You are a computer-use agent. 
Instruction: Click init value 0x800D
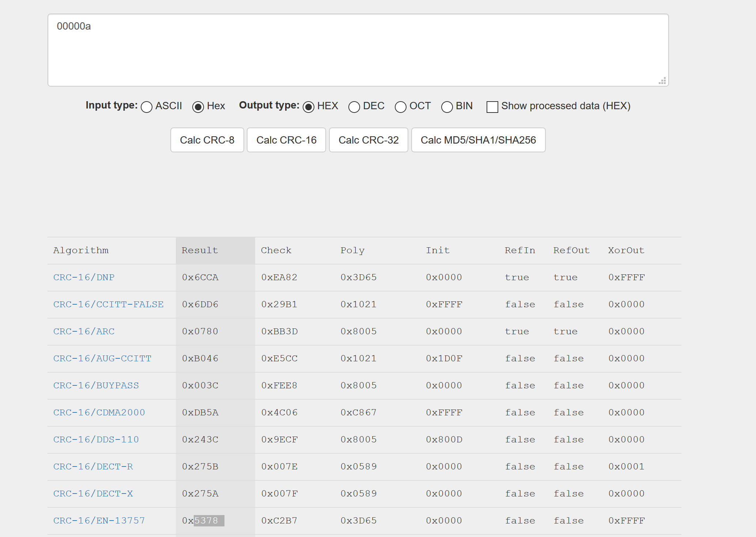coord(444,439)
